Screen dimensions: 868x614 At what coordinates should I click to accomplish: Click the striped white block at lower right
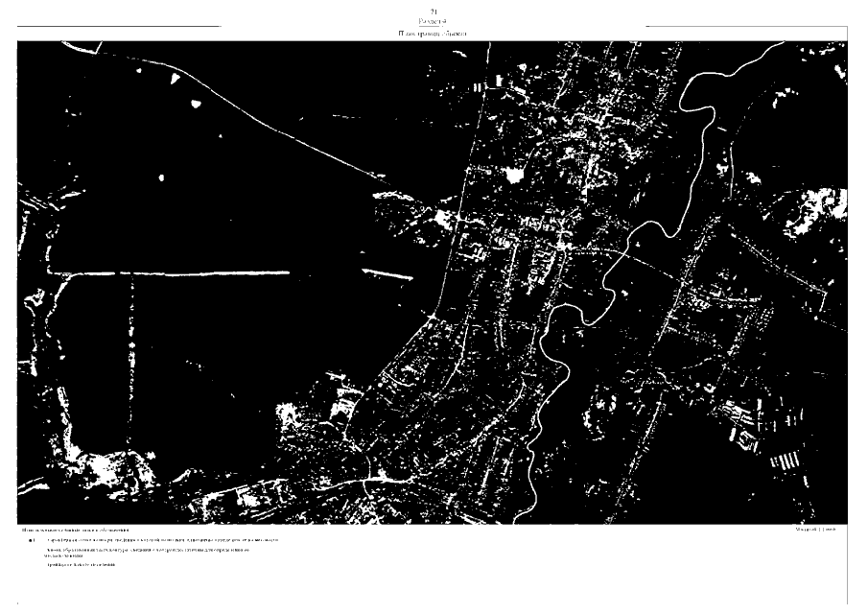[786, 461]
